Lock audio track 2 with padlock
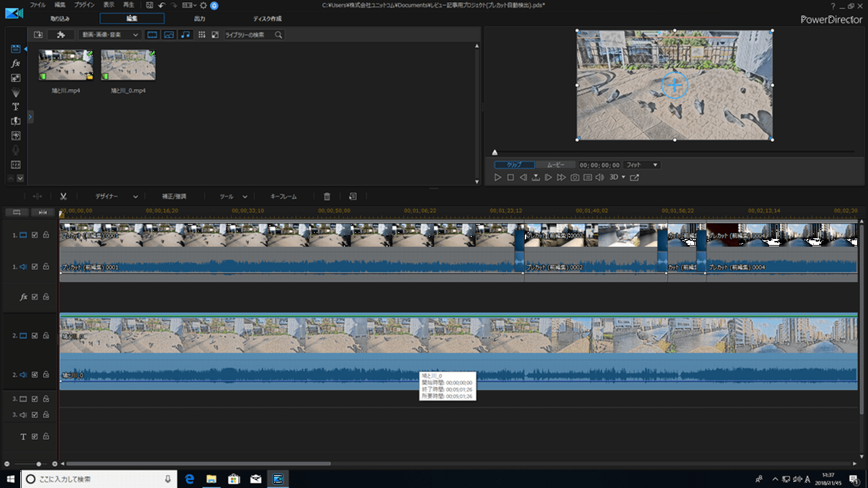This screenshot has height=488, width=868. [x=45, y=375]
